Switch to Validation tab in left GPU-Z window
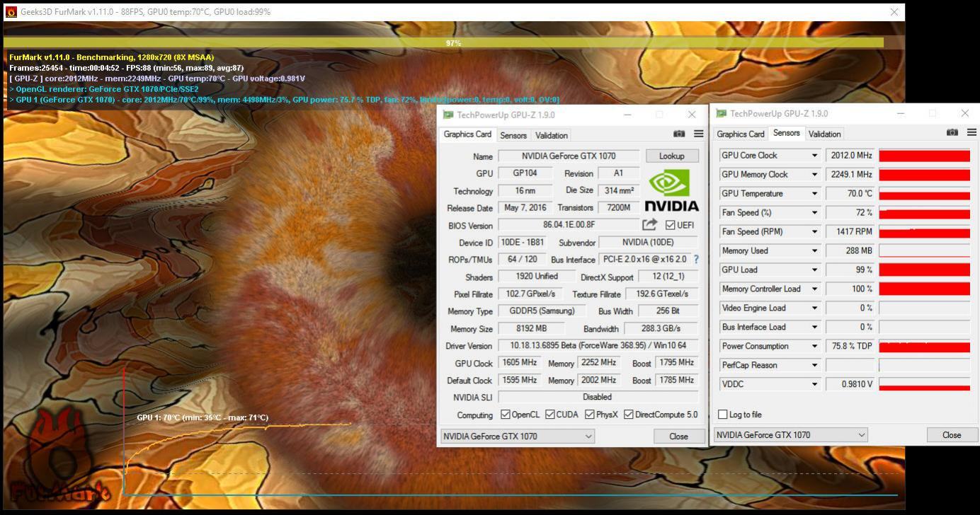980x515 pixels. pyautogui.click(x=552, y=135)
